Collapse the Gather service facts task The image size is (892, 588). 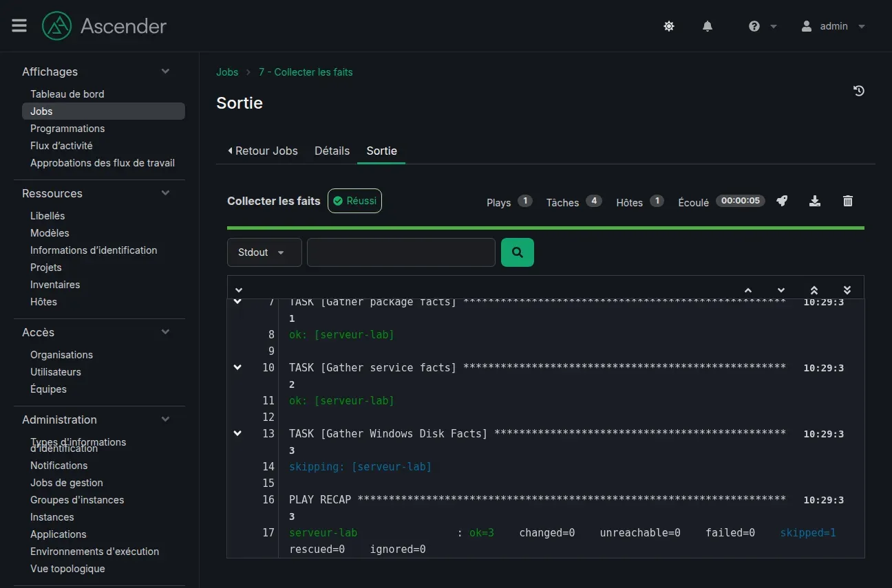237,367
